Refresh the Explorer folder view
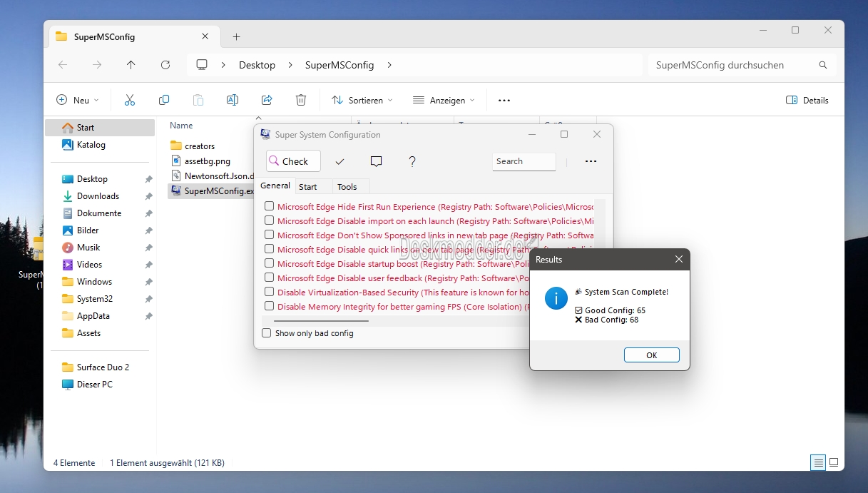This screenshot has width=868, height=493. (x=165, y=65)
